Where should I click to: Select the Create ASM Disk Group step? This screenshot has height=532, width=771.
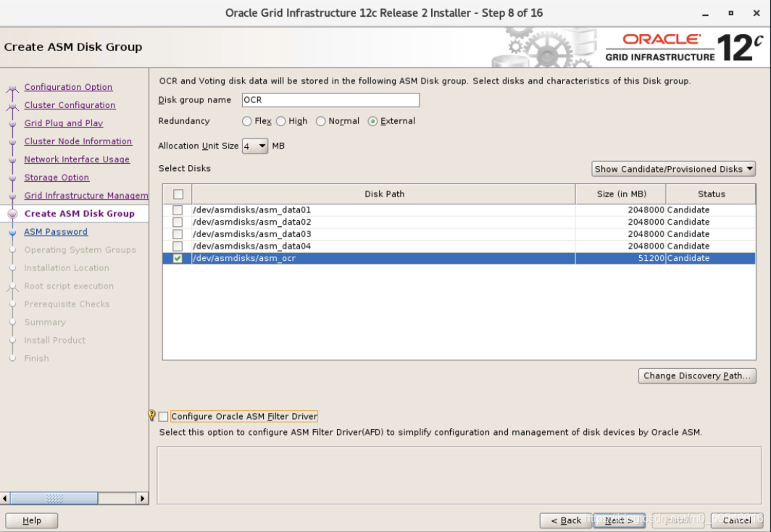[x=79, y=214]
